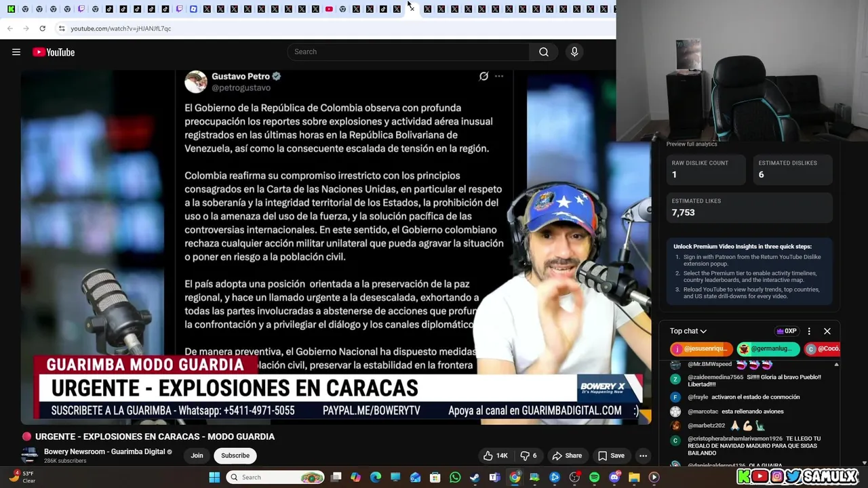Expand the Top chat dropdown

(688, 331)
